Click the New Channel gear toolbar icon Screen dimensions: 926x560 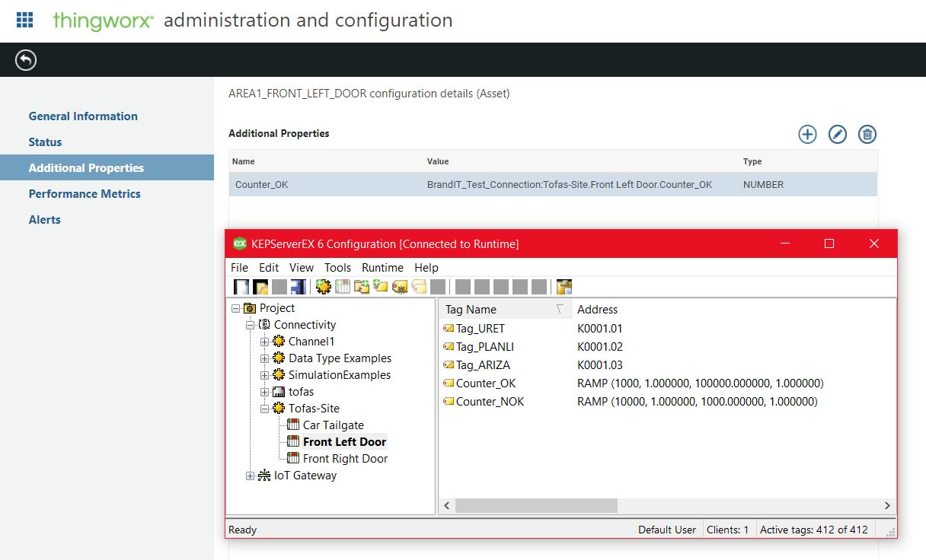[324, 287]
